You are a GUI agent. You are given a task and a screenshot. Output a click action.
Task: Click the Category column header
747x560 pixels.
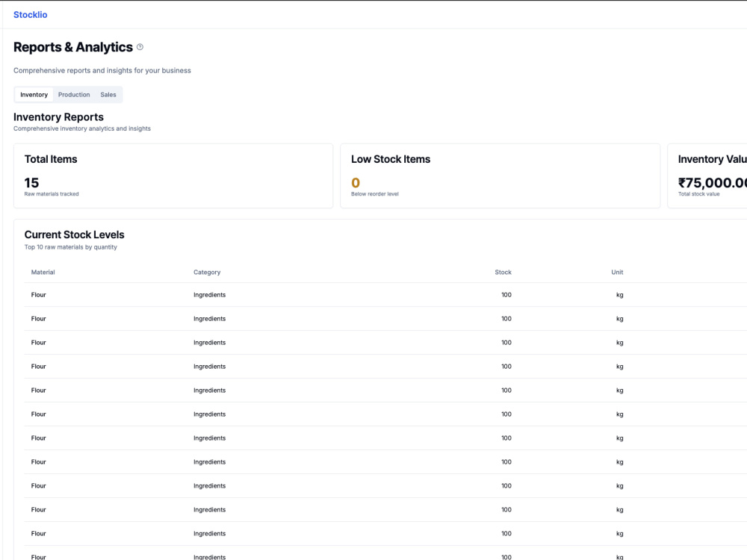[x=207, y=273]
